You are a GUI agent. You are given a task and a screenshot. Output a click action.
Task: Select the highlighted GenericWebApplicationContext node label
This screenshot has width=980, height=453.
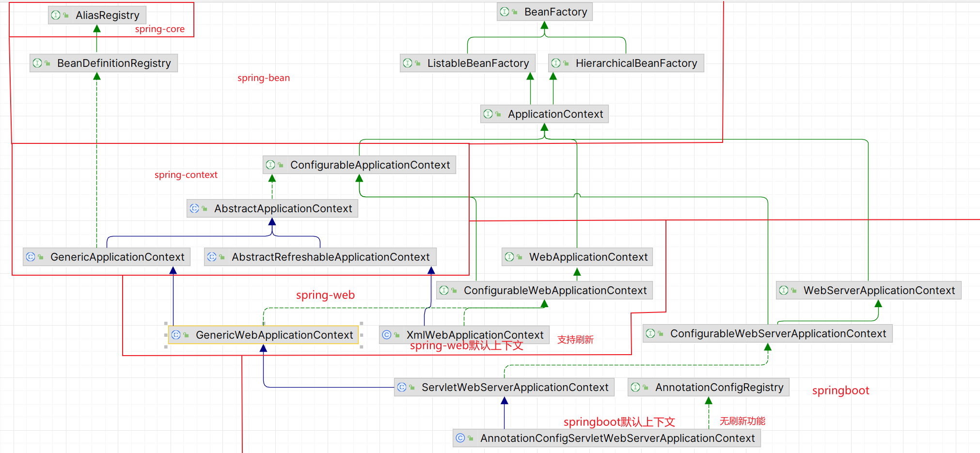click(x=274, y=335)
